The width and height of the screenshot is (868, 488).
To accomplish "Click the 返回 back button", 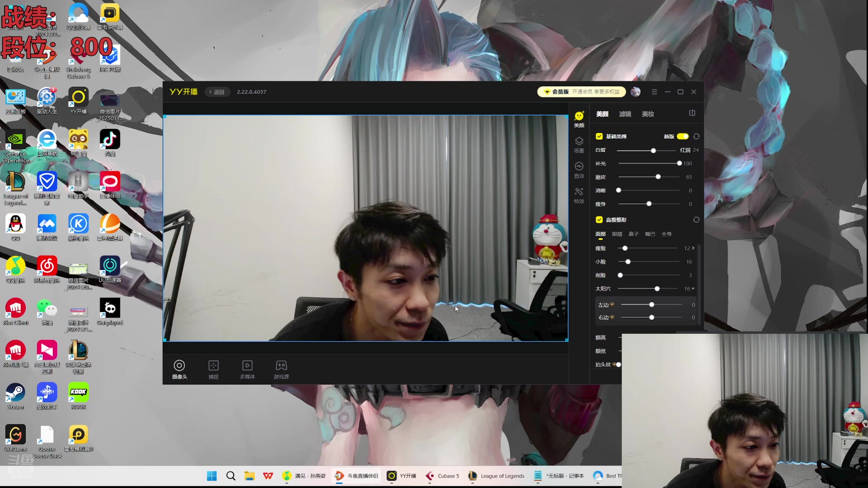I will (x=217, y=92).
